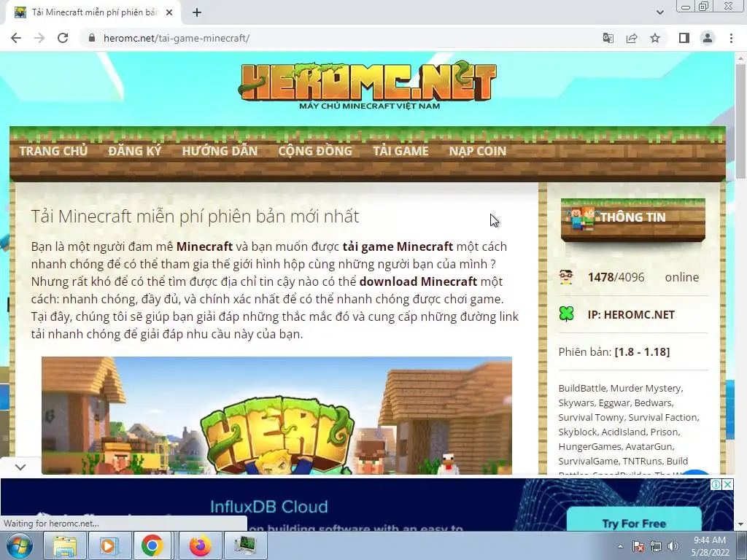Share this page using the share icon

(632, 38)
